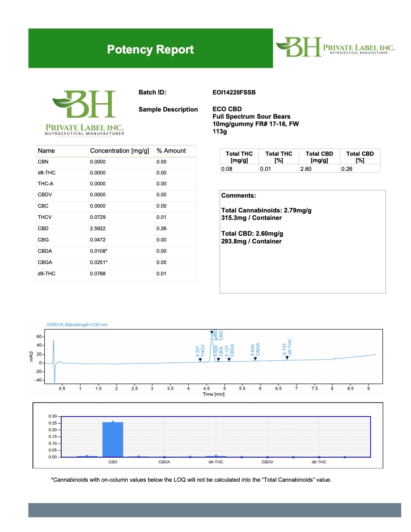Select CBD concentration value 2.5922
411x532 pixels.
[x=98, y=229]
